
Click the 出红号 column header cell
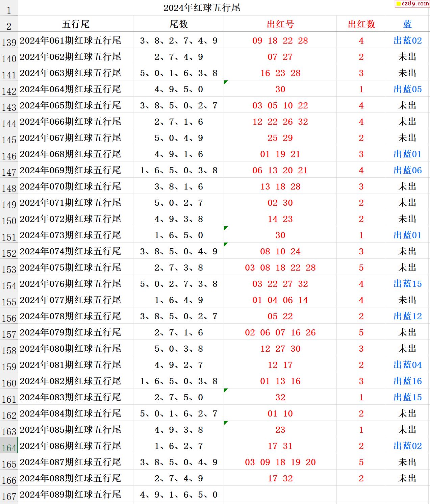pos(280,24)
